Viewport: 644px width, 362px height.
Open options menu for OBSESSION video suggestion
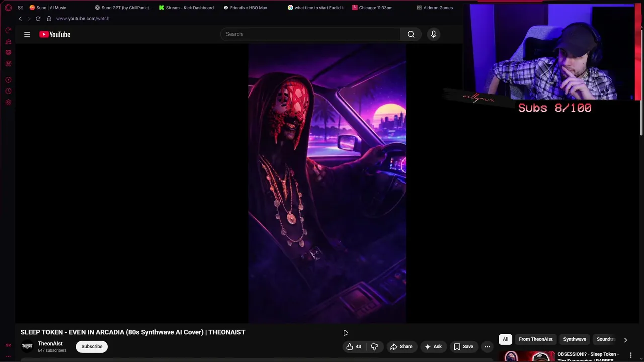tap(630, 355)
